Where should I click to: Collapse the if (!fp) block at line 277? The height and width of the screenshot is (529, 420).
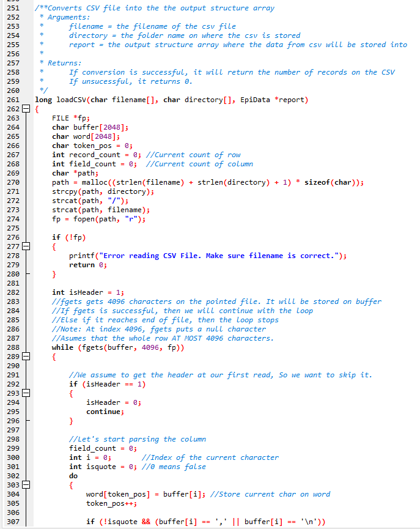(26, 246)
